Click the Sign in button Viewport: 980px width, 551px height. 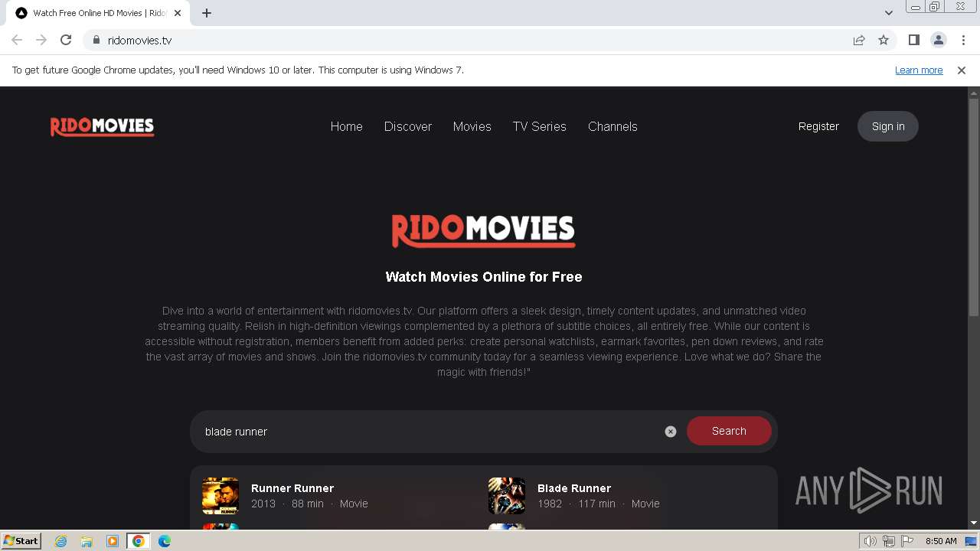coord(888,126)
